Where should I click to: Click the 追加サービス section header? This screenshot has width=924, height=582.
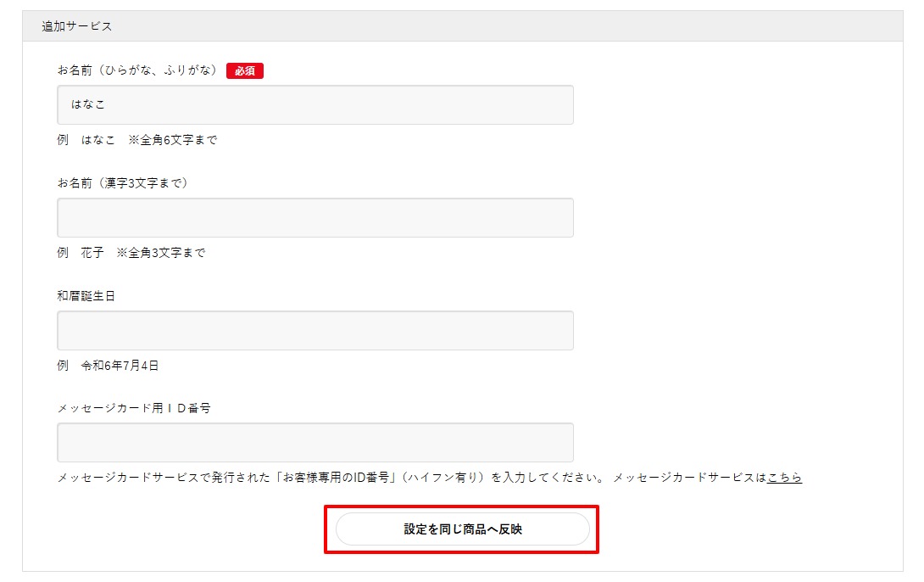point(77,26)
